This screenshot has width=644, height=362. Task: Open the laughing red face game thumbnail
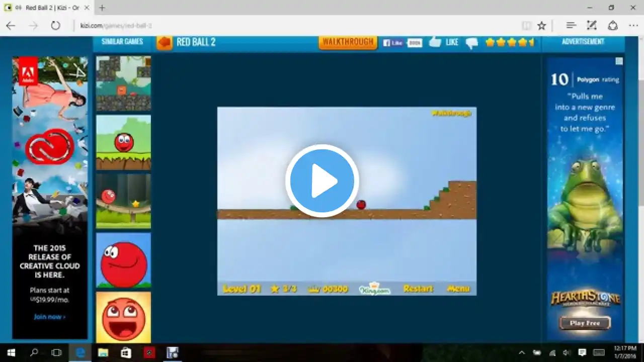click(123, 317)
